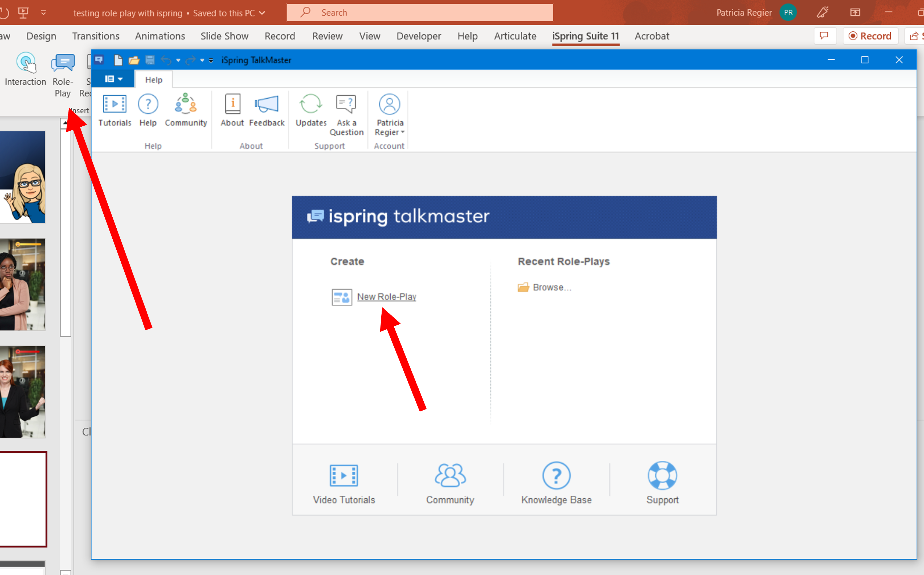Click the slide panel scrollbar thumb
The width and height of the screenshot is (924, 575).
[66, 233]
